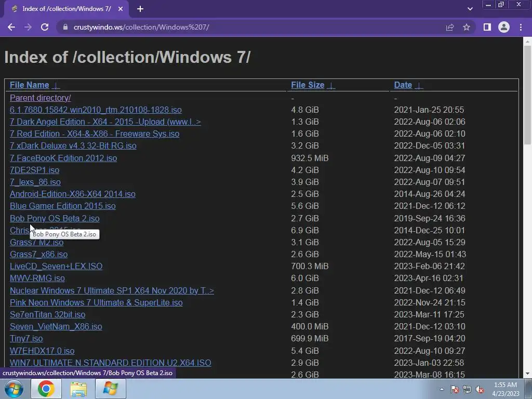The height and width of the screenshot is (399, 532).
Task: Open the Windows Start menu orb
Action: click(x=14, y=389)
